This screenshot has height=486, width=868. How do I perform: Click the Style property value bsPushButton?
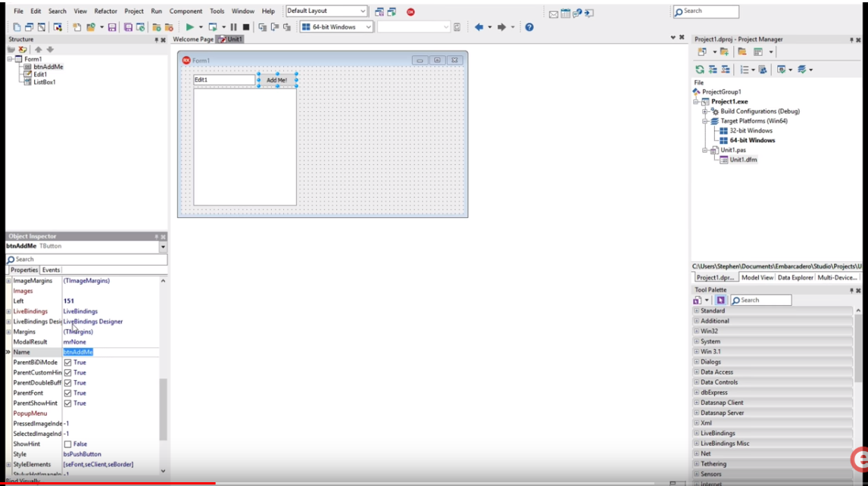pos(82,454)
